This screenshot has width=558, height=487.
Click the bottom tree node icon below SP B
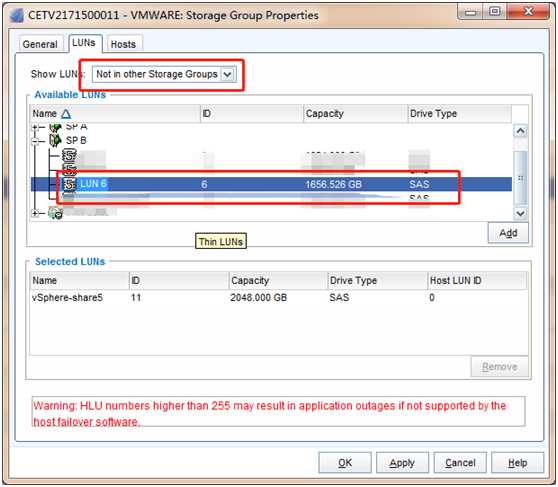tap(56, 213)
